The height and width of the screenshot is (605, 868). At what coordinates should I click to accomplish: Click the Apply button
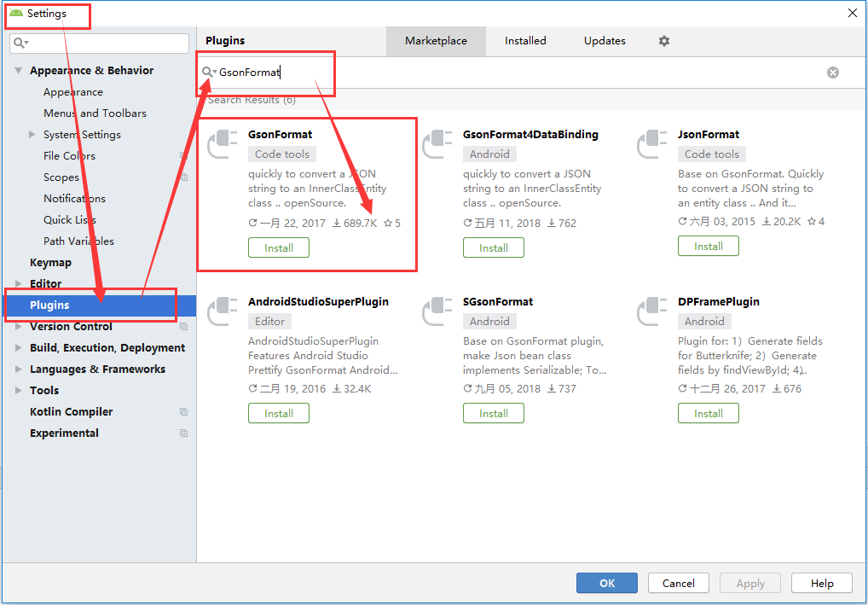pos(750,583)
